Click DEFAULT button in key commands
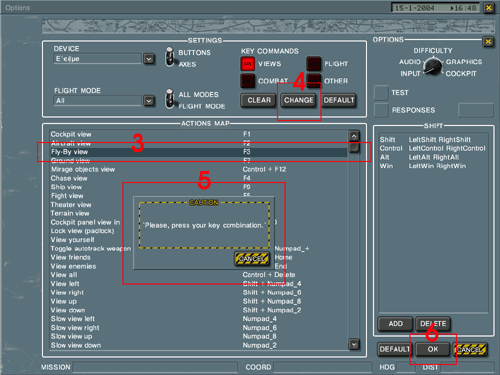500x375 pixels. [339, 100]
